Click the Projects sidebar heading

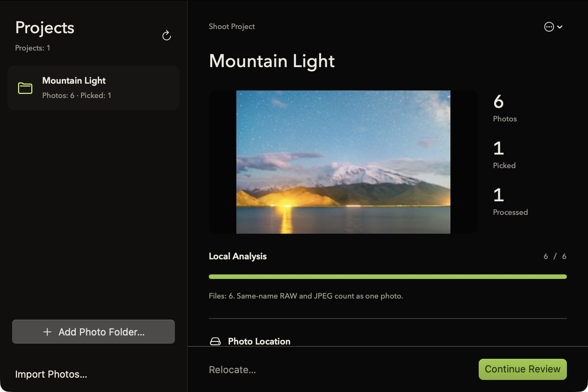[44, 28]
